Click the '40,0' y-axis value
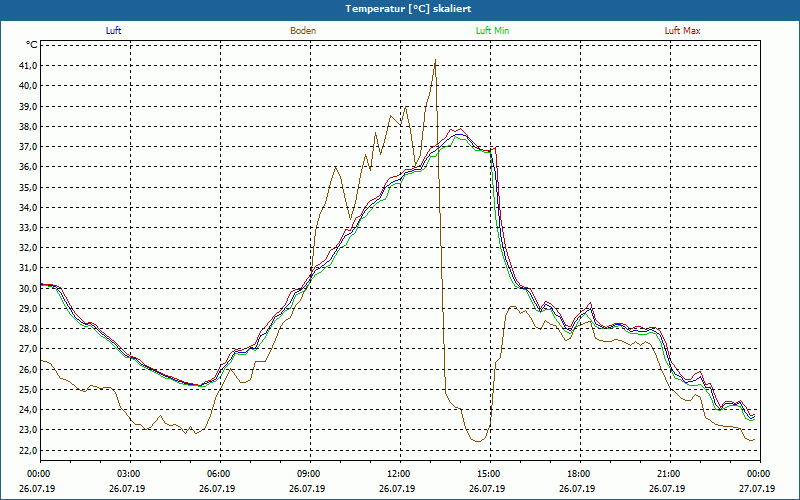 click(x=29, y=86)
